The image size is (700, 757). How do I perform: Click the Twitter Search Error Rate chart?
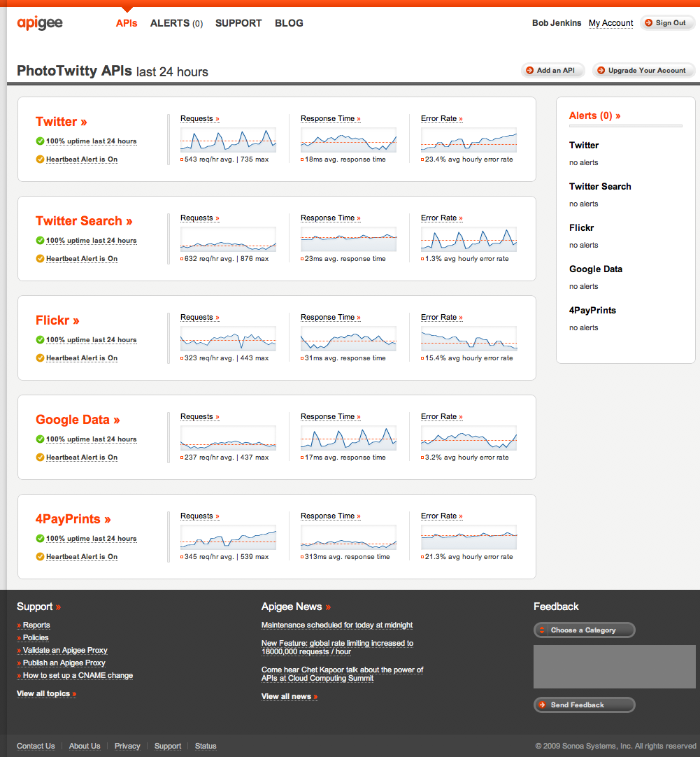pos(469,239)
